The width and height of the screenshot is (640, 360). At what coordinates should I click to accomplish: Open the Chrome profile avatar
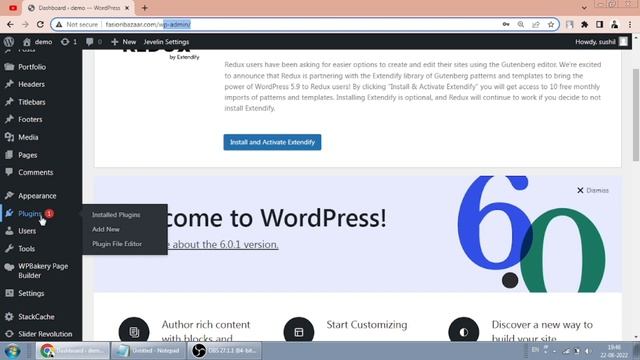click(615, 24)
